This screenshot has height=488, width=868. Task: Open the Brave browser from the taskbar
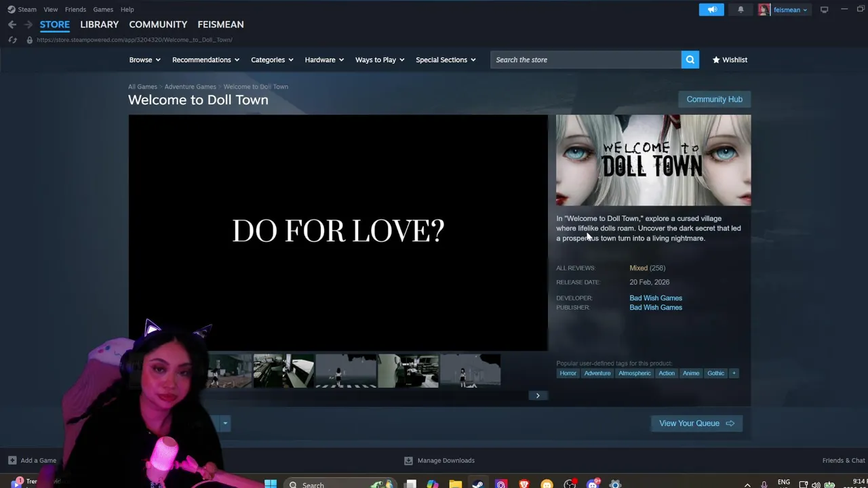tap(524, 484)
